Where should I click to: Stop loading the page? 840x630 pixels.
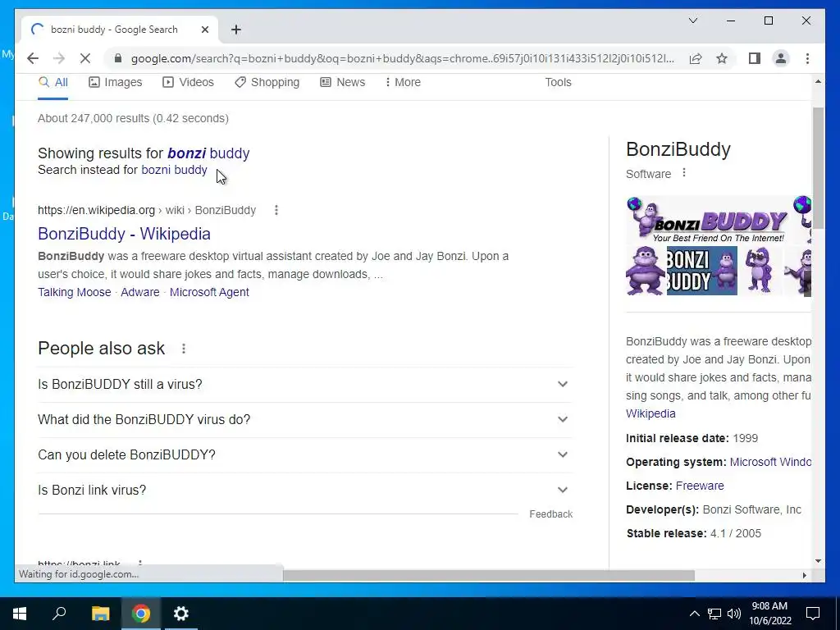(x=85, y=58)
